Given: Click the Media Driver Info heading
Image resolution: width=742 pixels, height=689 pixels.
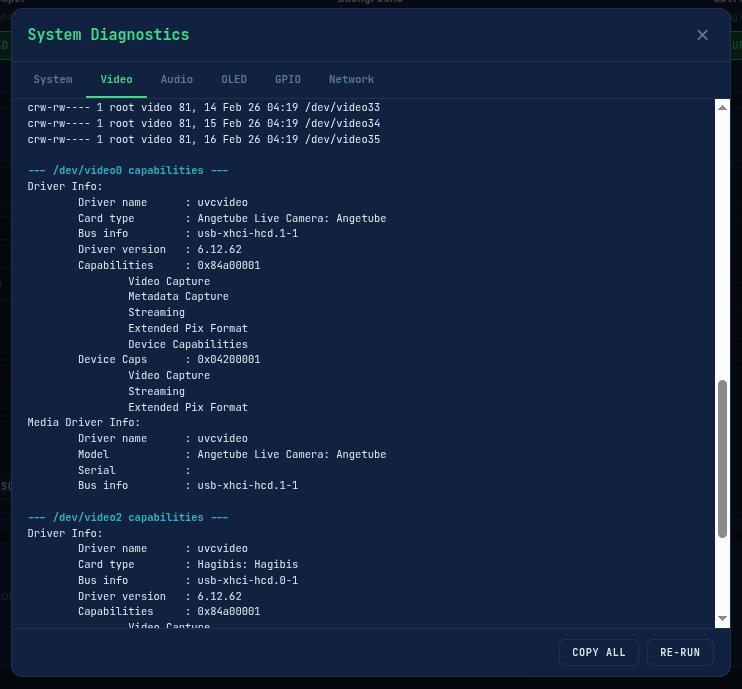Looking at the screenshot, I should pyautogui.click(x=84, y=423).
